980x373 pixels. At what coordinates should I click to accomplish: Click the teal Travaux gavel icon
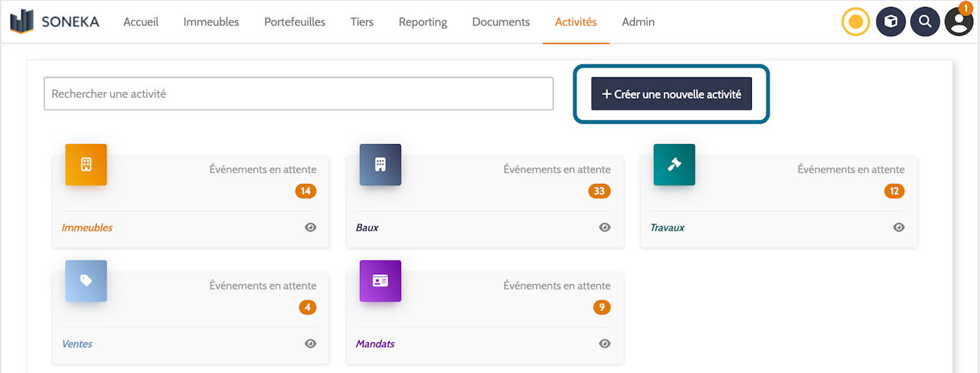click(x=674, y=165)
